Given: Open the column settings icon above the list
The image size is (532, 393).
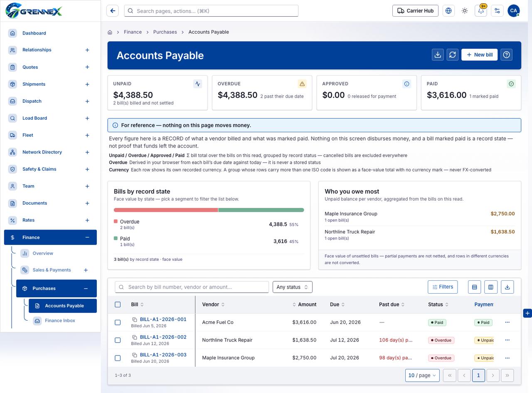Looking at the screenshot, I should point(491,287).
